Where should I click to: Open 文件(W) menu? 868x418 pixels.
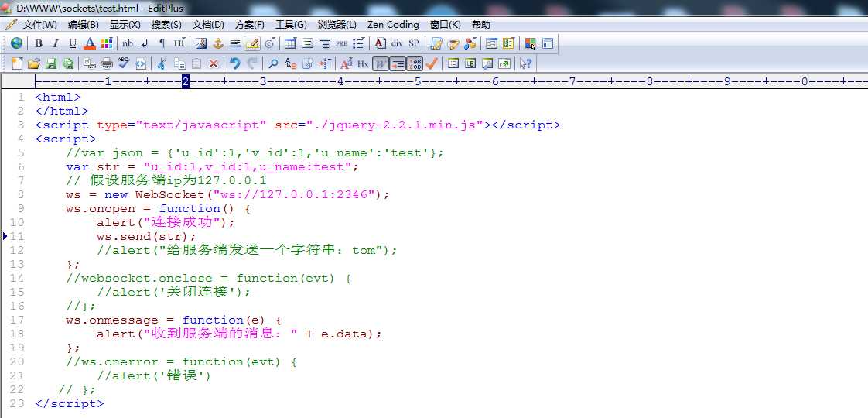40,24
